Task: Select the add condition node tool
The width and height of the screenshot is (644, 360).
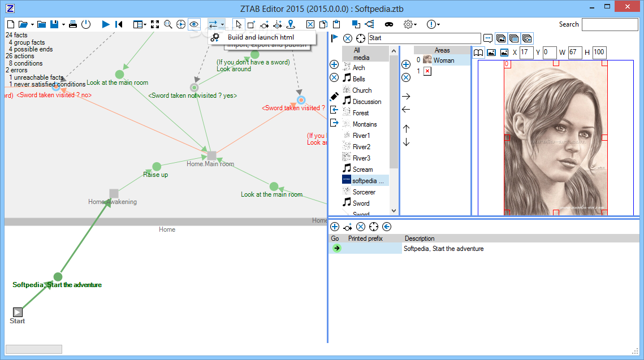Action: (x=278, y=25)
